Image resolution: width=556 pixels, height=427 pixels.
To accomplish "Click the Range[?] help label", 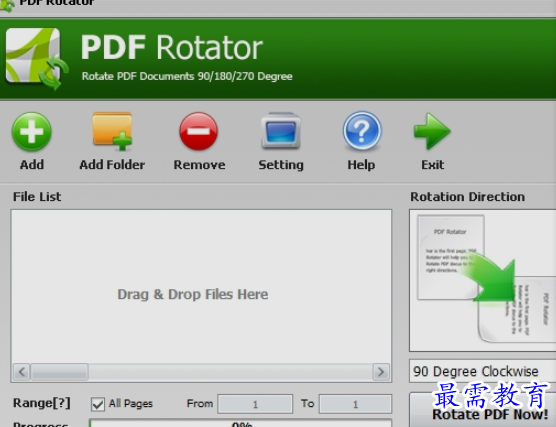I will [42, 404].
